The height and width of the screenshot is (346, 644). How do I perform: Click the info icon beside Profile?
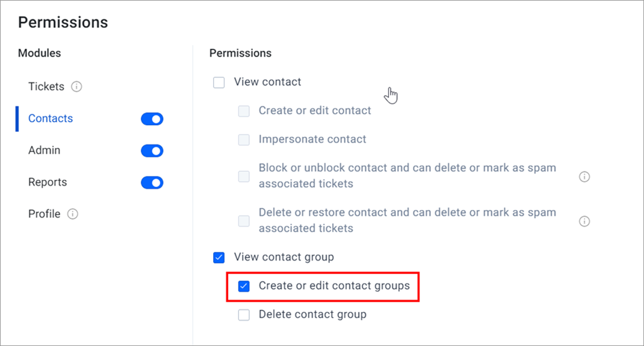click(x=73, y=214)
